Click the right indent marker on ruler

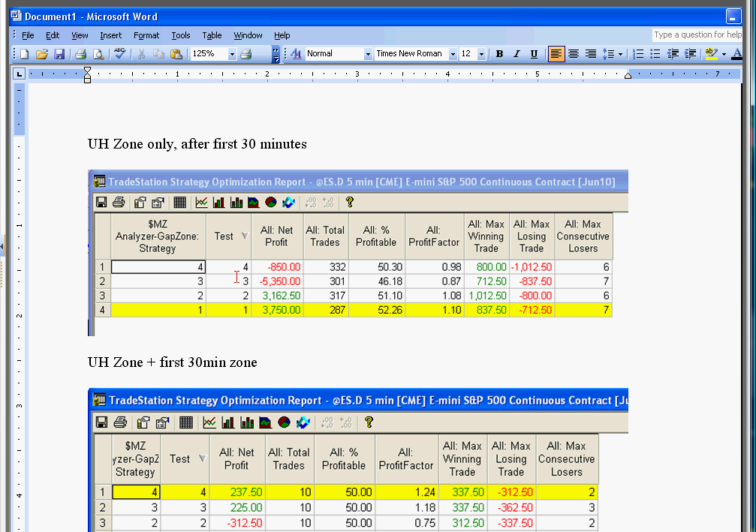pos(628,76)
